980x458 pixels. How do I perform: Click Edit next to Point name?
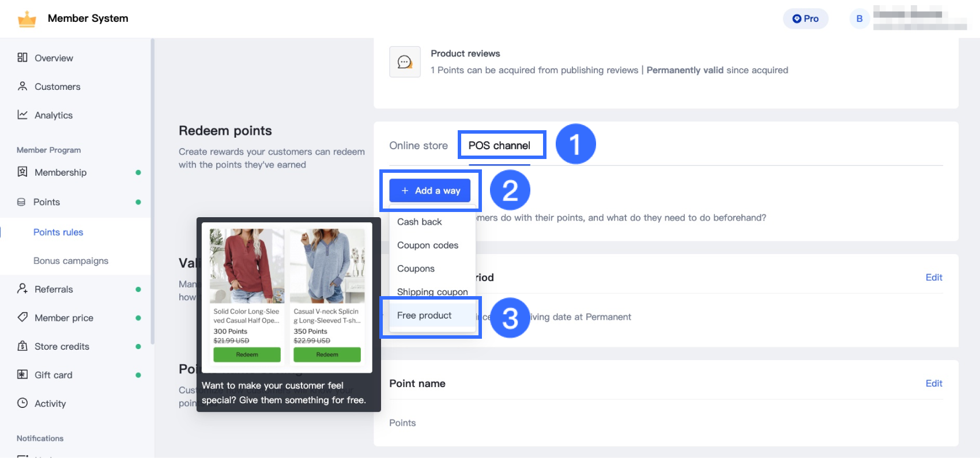point(933,384)
